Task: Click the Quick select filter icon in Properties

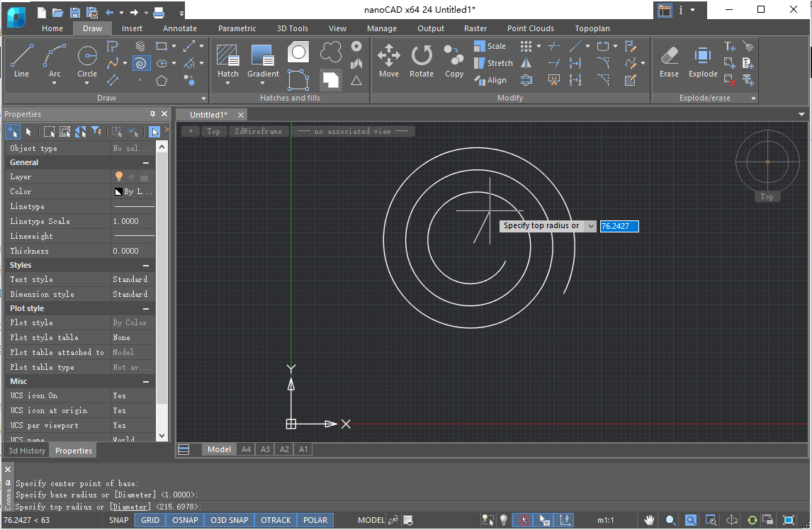Action: tap(96, 132)
